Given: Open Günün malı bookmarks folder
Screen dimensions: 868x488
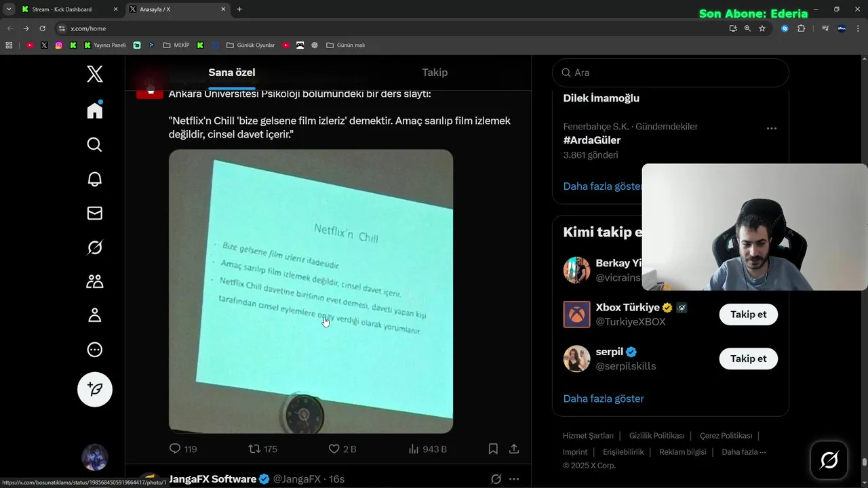Looking at the screenshot, I should 346,45.
